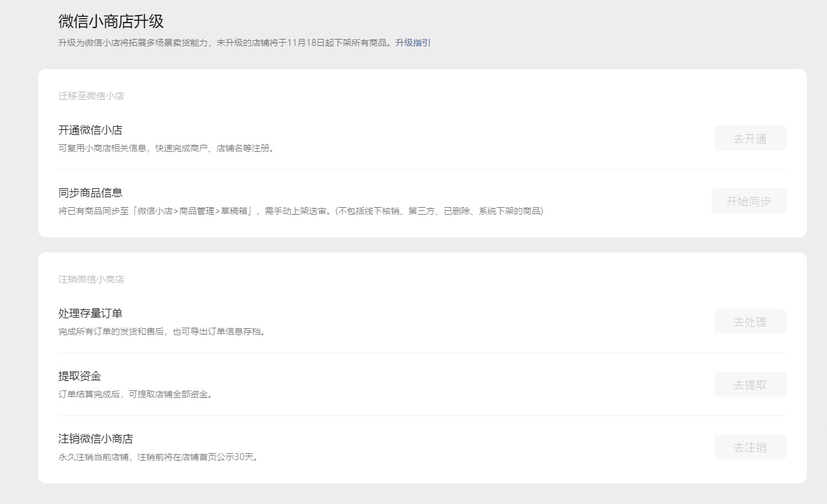Screen dimensions: 827x504
Task: Click description 订单结算完成后
Action: [x=136, y=394]
